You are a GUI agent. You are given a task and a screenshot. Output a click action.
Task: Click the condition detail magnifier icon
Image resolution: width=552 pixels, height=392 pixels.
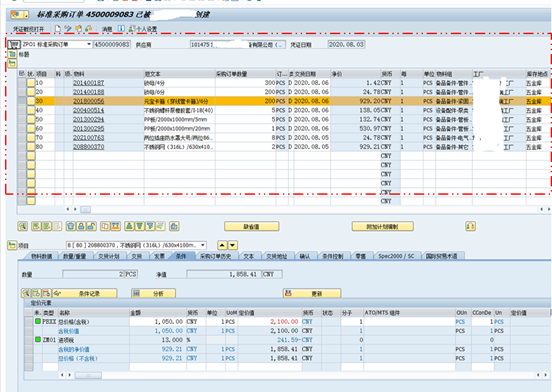pos(26,293)
